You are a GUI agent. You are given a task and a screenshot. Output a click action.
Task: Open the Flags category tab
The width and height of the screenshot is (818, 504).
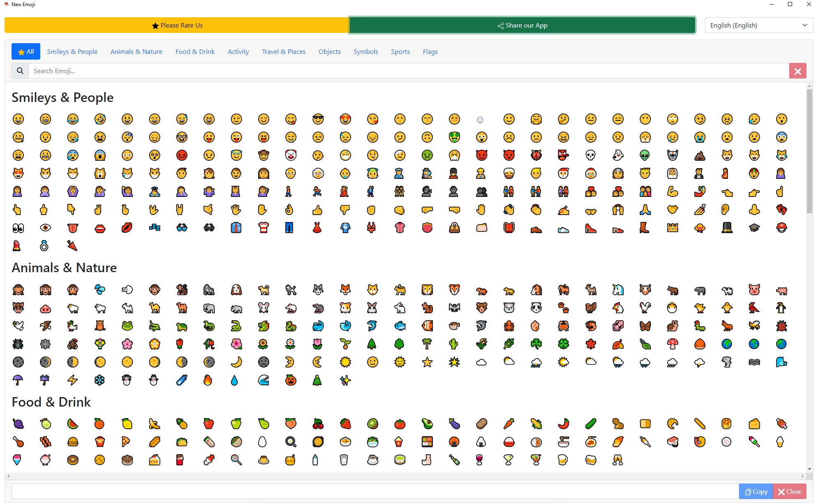pyautogui.click(x=430, y=51)
